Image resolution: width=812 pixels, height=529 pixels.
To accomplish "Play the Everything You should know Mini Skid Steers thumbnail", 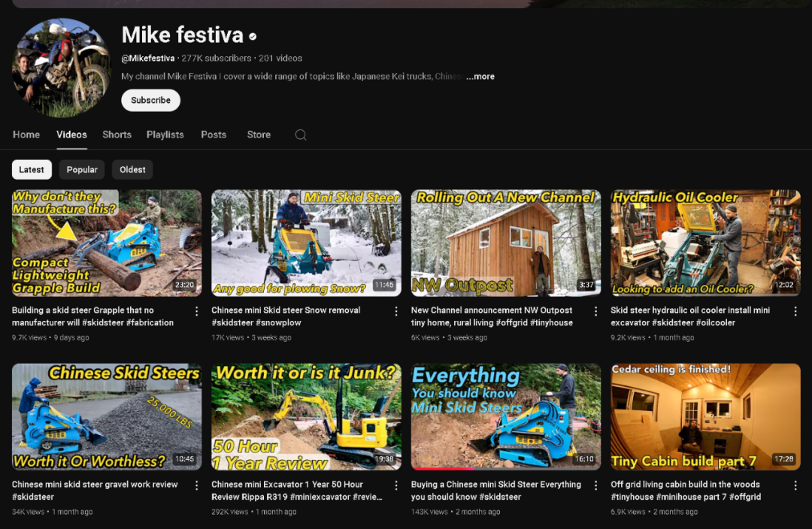I will 506,417.
